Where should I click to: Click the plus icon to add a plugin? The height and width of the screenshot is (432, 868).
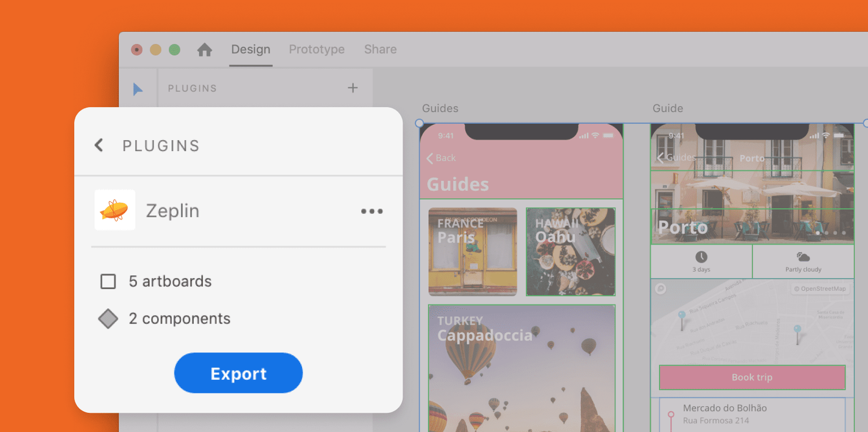point(353,88)
